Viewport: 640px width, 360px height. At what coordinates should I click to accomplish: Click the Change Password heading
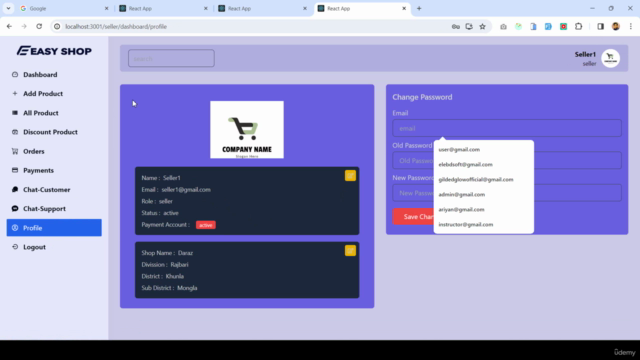click(x=422, y=97)
